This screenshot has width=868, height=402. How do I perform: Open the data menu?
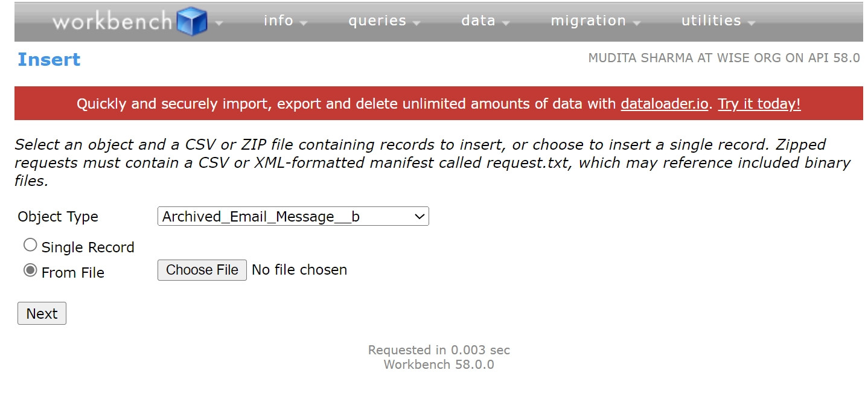(x=478, y=21)
